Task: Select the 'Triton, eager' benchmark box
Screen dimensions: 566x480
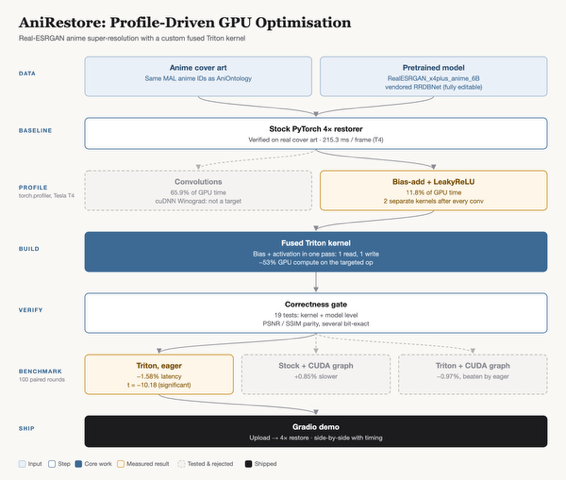Action: pyautogui.click(x=159, y=374)
